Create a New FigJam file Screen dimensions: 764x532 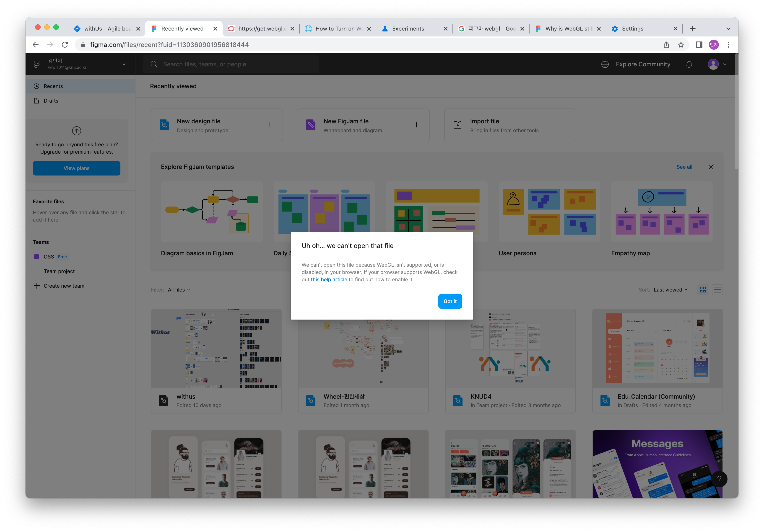tap(363, 125)
